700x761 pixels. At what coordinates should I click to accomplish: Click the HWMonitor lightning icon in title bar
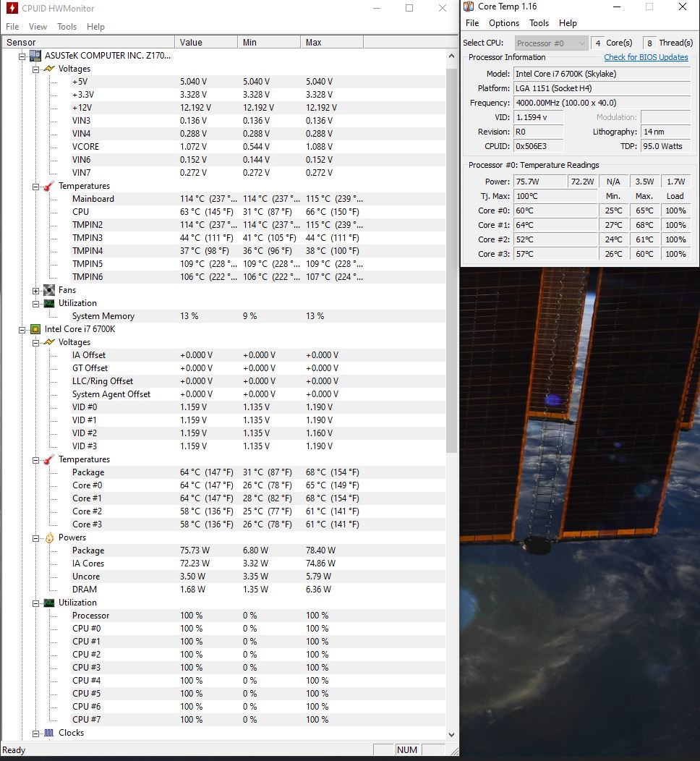(x=12, y=9)
